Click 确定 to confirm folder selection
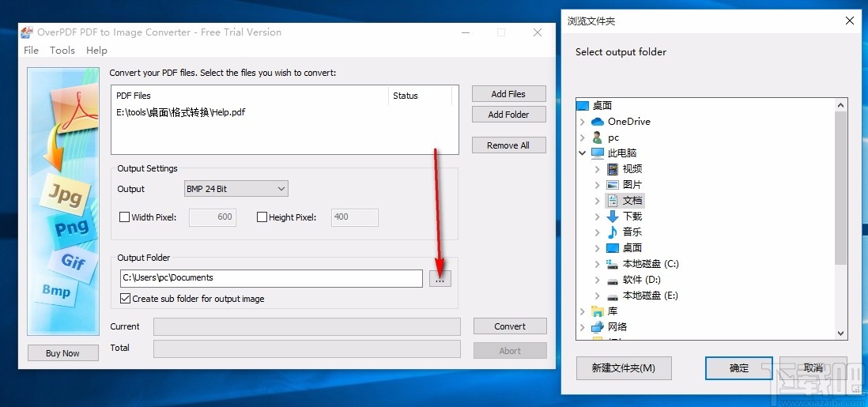 click(739, 367)
